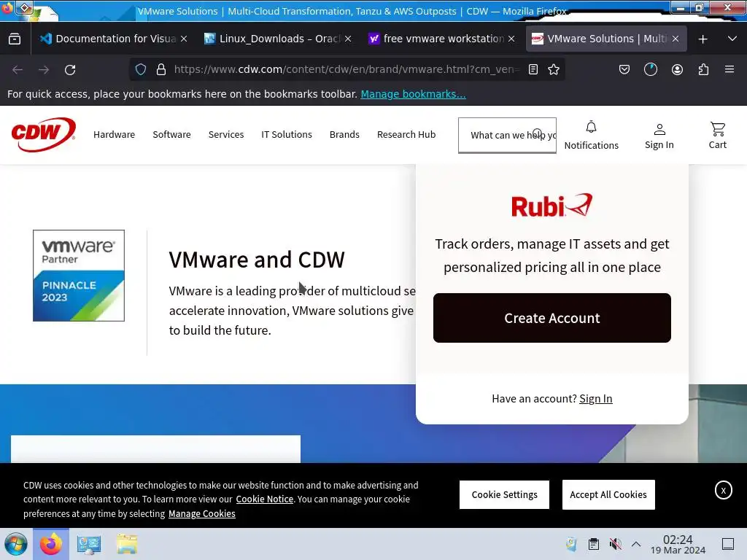Open Manage bookmarks link

[x=413, y=94]
